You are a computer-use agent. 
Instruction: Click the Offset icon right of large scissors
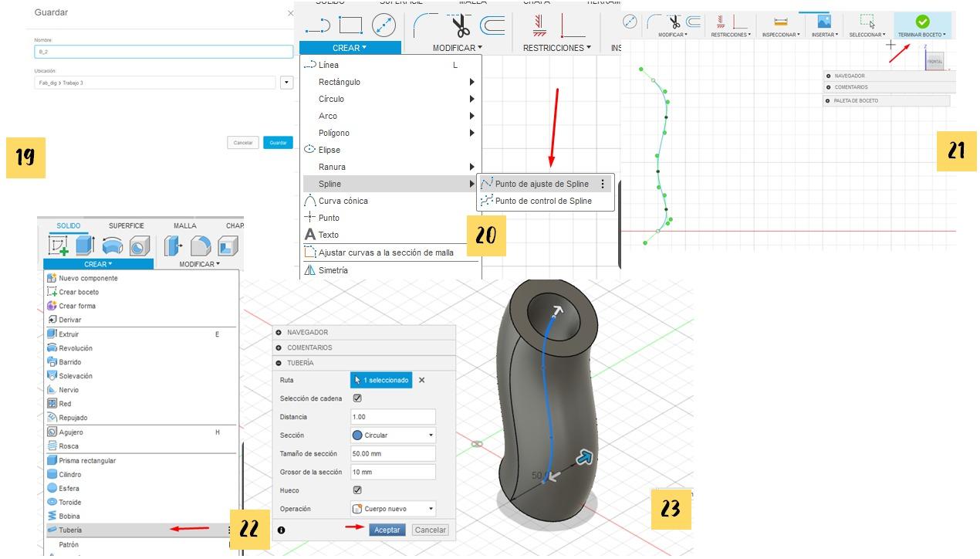492,26
